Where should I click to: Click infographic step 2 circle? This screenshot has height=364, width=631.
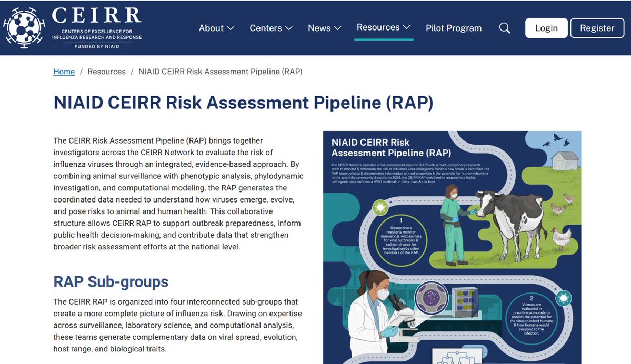(531, 319)
